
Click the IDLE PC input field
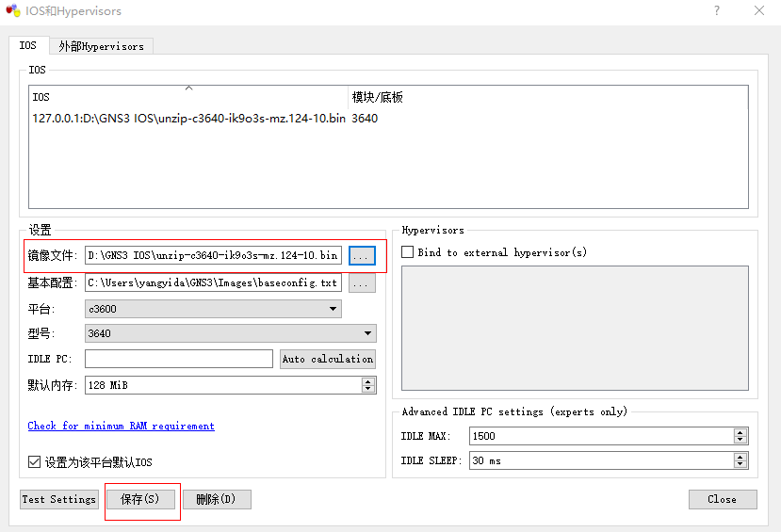pos(179,359)
